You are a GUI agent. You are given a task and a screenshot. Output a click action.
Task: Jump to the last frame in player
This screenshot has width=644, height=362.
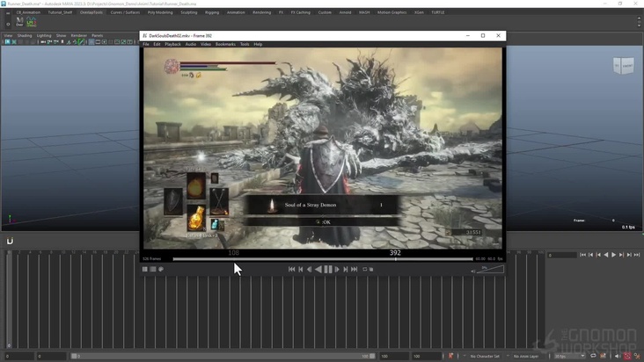click(355, 270)
